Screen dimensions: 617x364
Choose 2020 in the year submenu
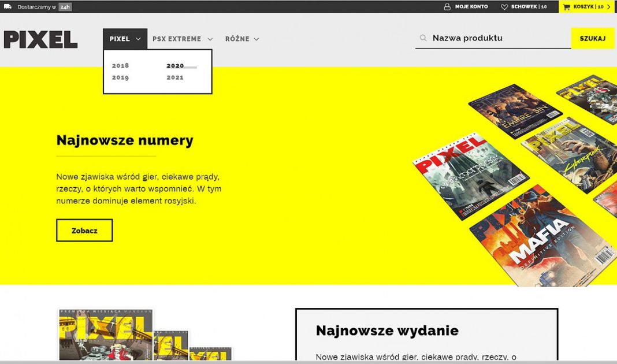coord(175,66)
